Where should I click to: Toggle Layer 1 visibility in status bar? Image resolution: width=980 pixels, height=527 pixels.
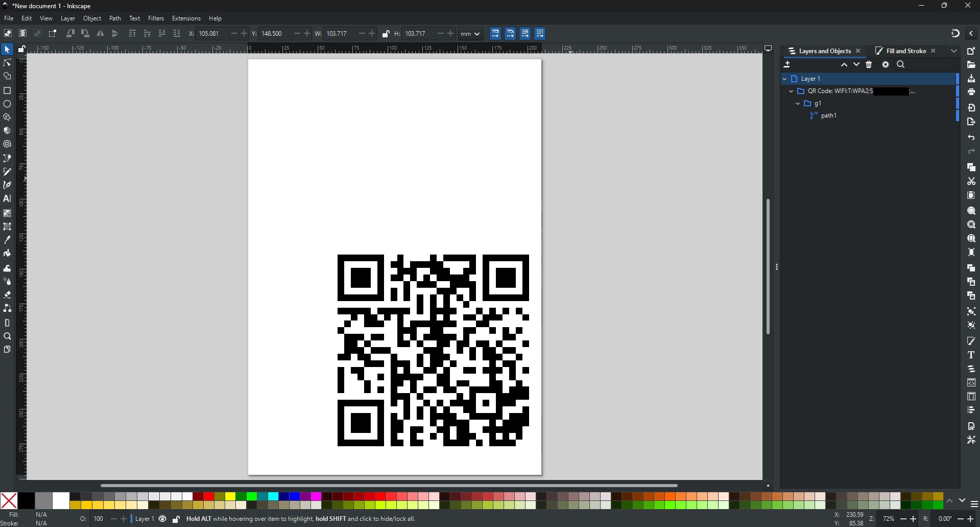point(162,519)
